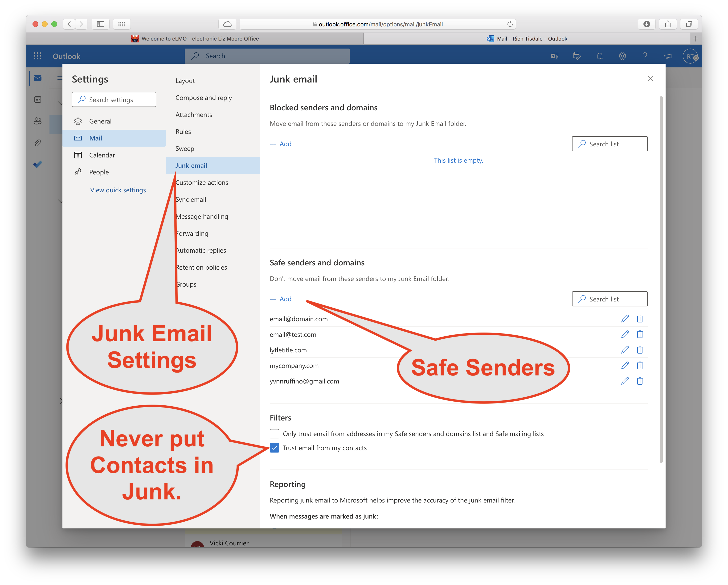Uncheck Trust email from my contacts

tap(274, 448)
